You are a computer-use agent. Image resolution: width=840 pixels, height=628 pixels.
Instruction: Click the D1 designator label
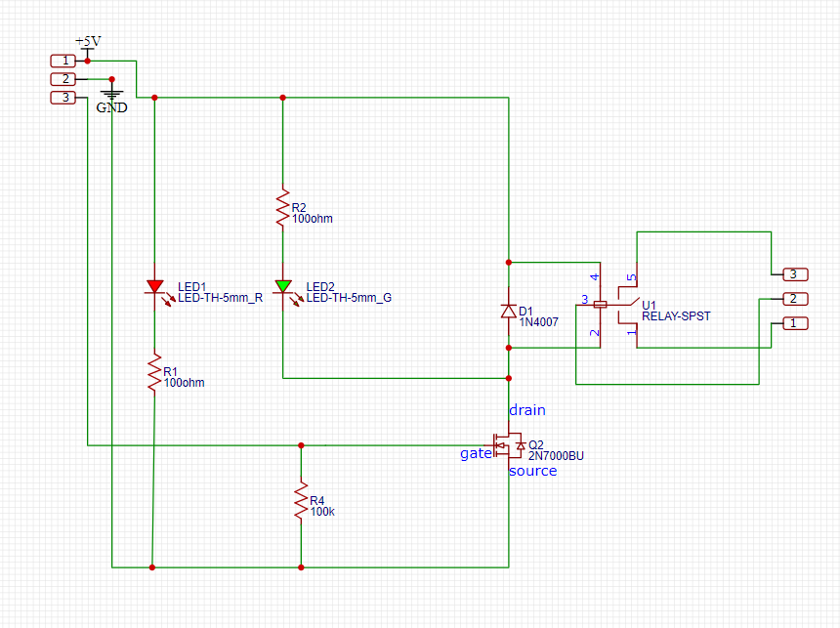[525, 312]
